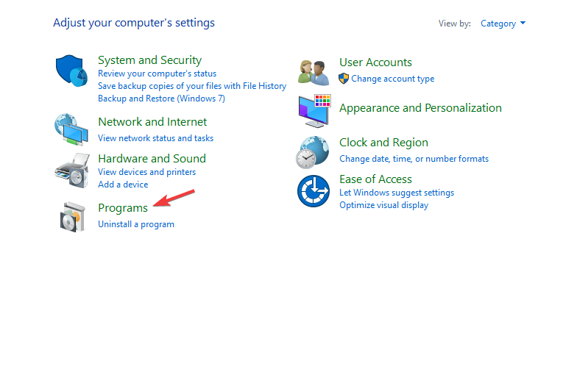
Task: Click the Hardware and Sound printer icon
Action: pos(72,171)
